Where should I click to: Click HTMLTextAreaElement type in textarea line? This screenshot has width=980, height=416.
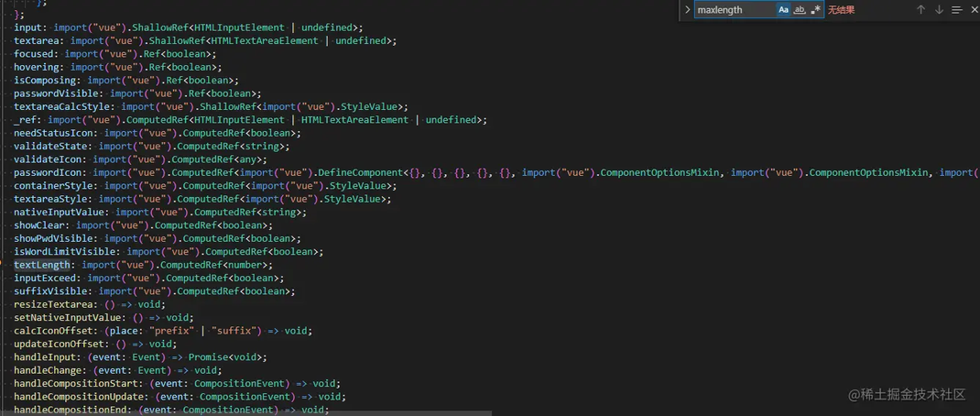[x=263, y=40]
